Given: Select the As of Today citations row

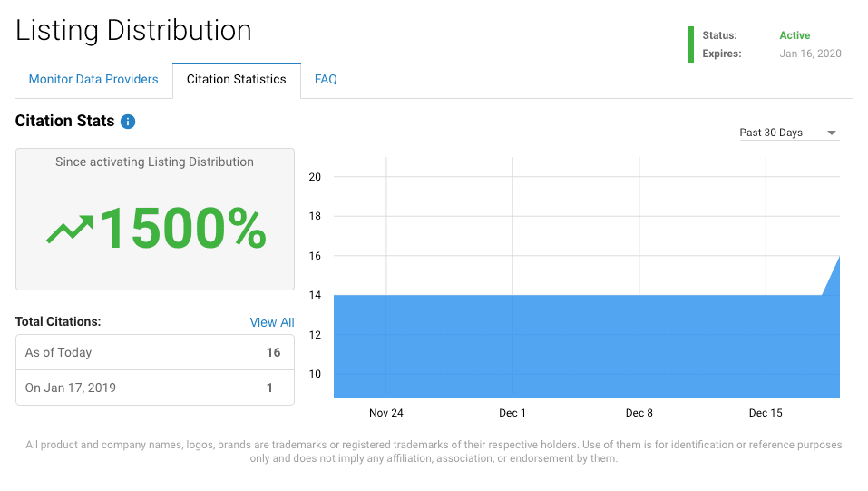Looking at the screenshot, I should click(154, 352).
